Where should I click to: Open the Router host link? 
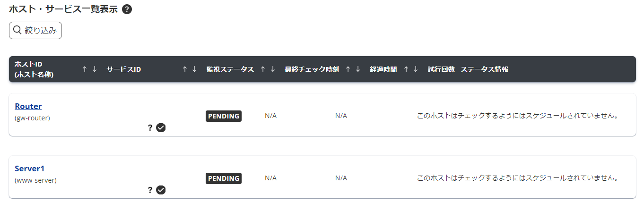click(28, 106)
